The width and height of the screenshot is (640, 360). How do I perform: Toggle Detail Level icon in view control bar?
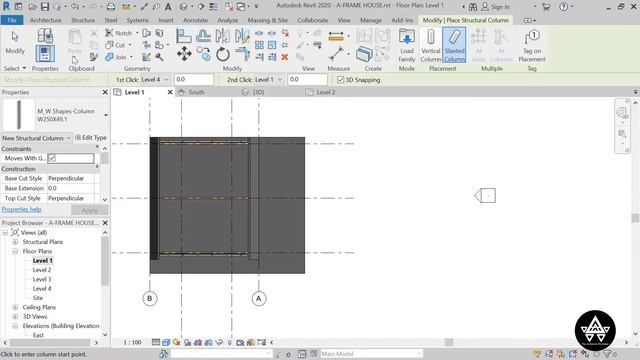point(156,342)
